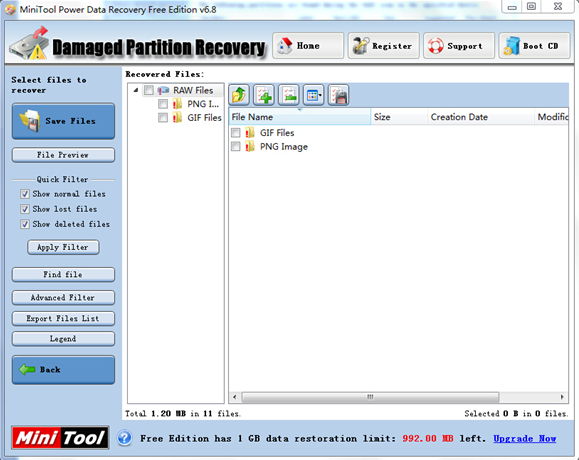579x460 pixels.
Task: Check the GIF Files row checkbox in list
Action: 236,133
